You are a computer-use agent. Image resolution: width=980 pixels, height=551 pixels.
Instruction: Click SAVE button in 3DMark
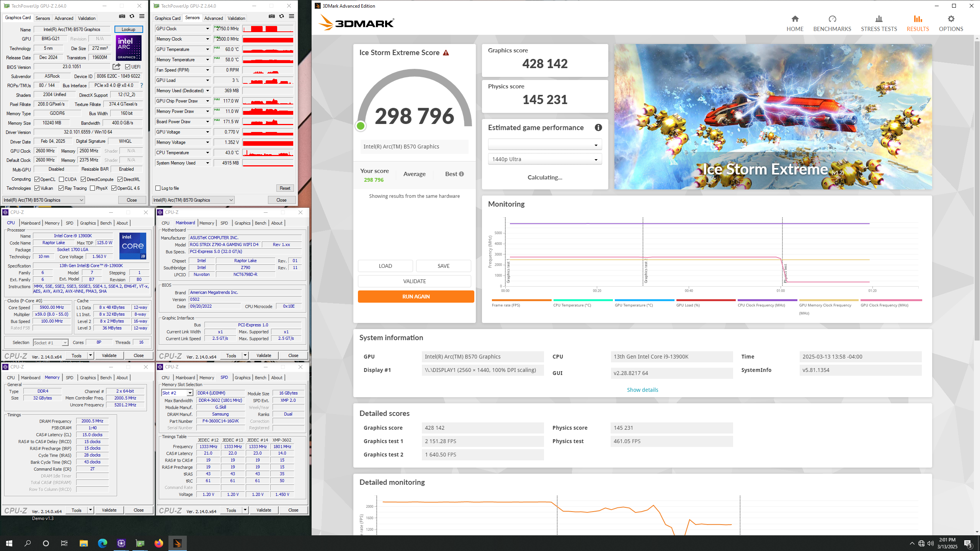pyautogui.click(x=443, y=266)
